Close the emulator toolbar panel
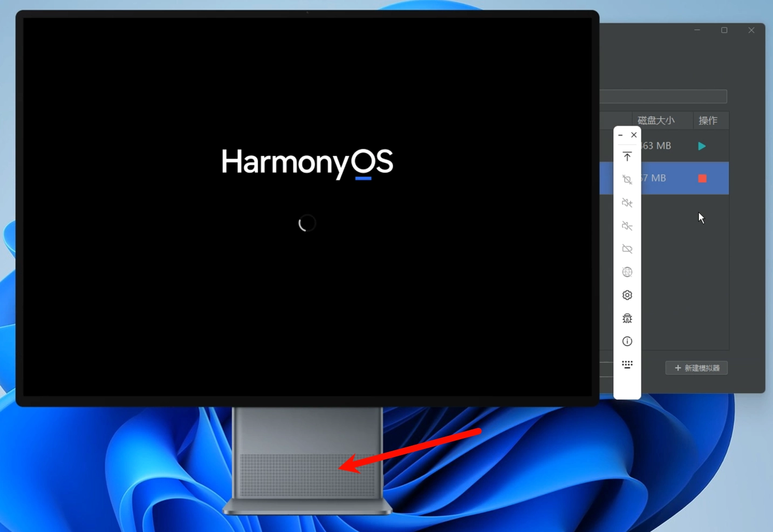 [x=634, y=135]
